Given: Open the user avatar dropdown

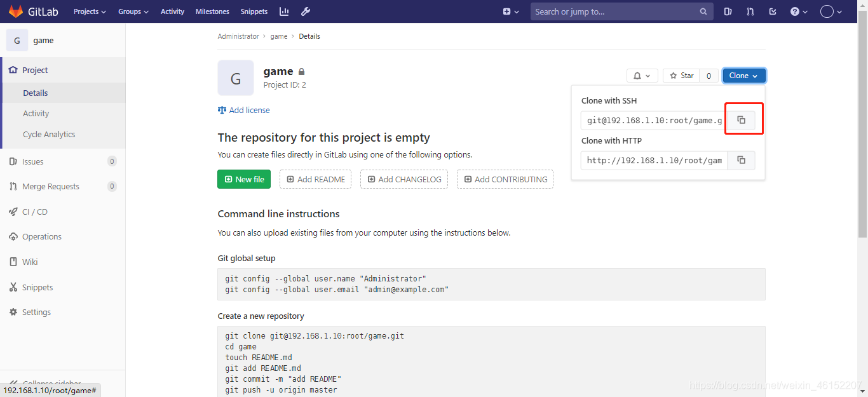Looking at the screenshot, I should pos(832,11).
